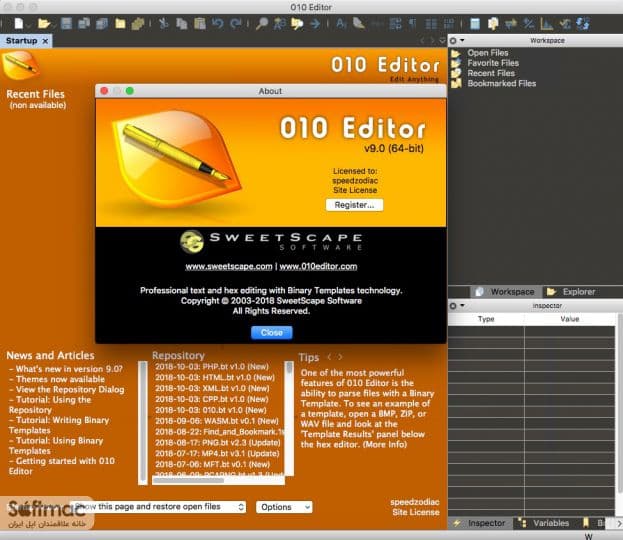The height and width of the screenshot is (540, 623).
Task: Select WASM.bt v0.1 repository entry
Action: (217, 421)
